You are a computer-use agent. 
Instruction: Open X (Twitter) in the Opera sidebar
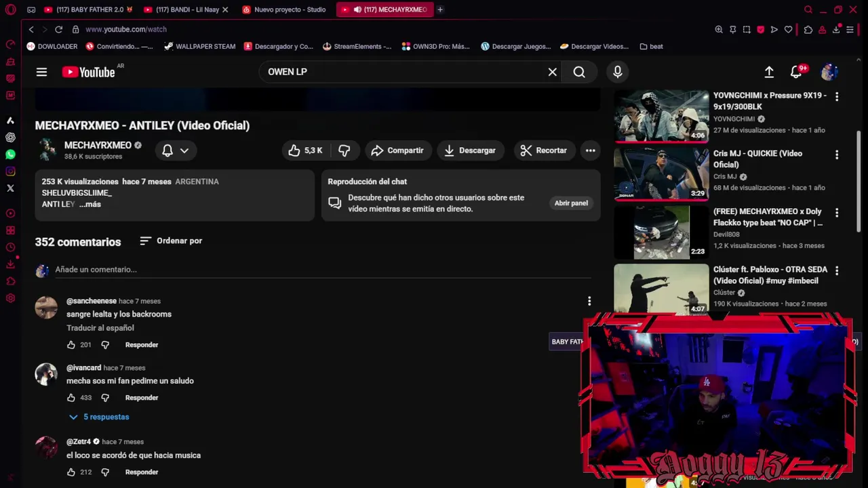coord(10,188)
